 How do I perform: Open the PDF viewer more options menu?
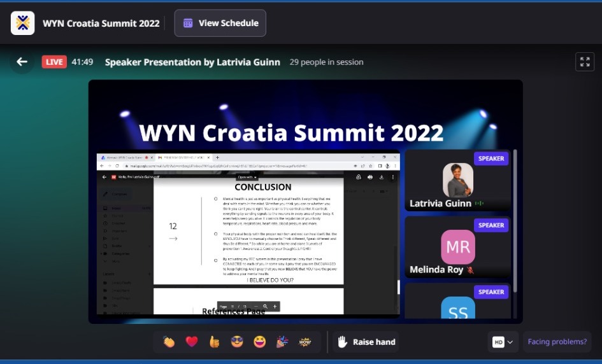pyautogui.click(x=392, y=177)
